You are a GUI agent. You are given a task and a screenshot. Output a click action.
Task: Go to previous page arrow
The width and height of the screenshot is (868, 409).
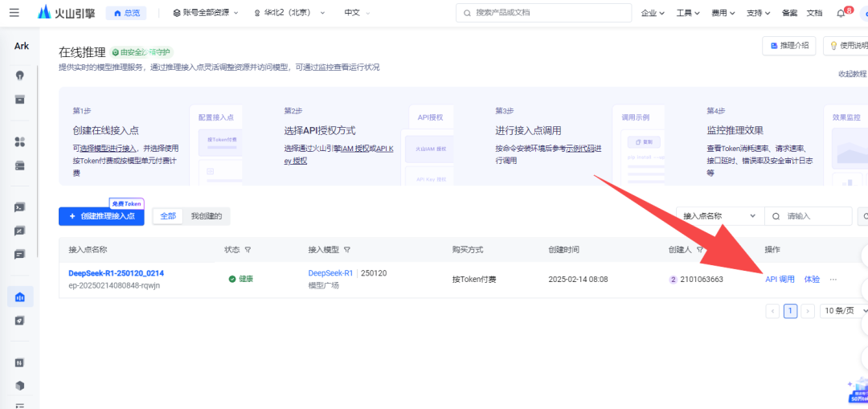pyautogui.click(x=773, y=311)
